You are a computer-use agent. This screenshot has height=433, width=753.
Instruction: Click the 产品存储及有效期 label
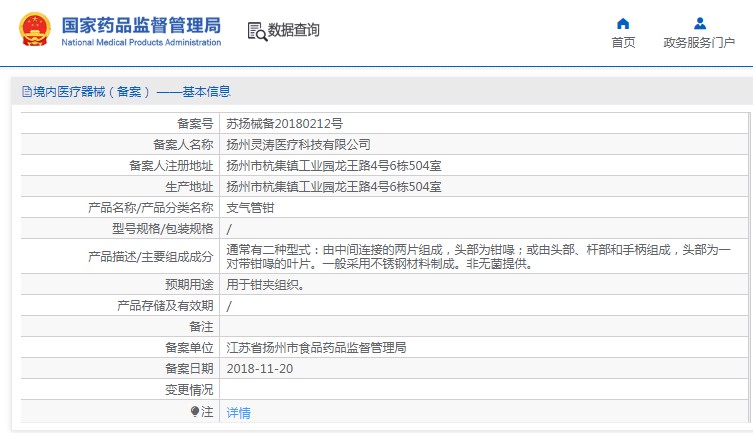(x=165, y=306)
